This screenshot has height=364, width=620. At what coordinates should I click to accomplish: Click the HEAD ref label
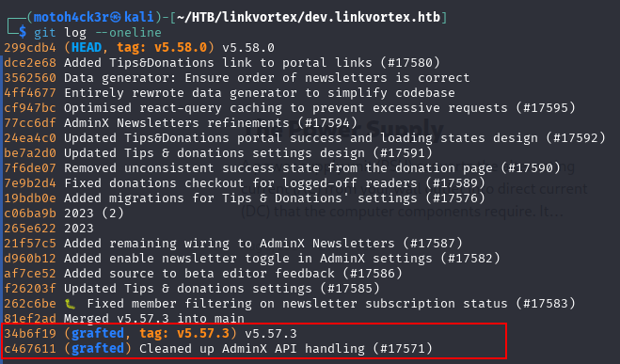coord(87,48)
